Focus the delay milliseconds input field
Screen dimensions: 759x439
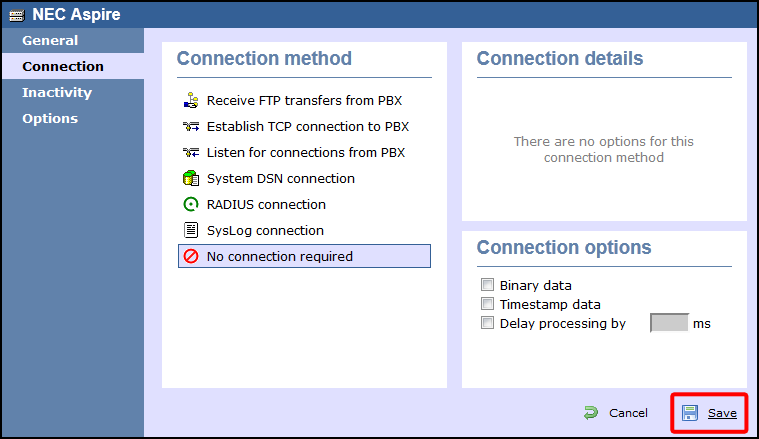coord(669,323)
